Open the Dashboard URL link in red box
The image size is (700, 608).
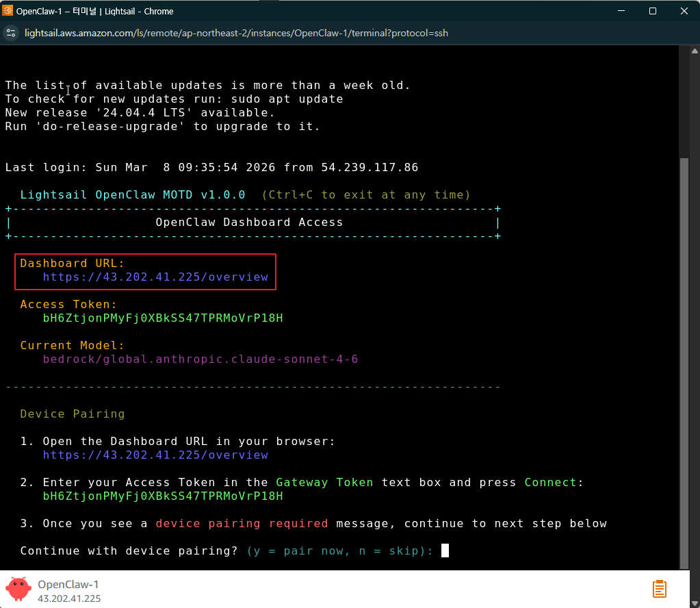click(155, 277)
